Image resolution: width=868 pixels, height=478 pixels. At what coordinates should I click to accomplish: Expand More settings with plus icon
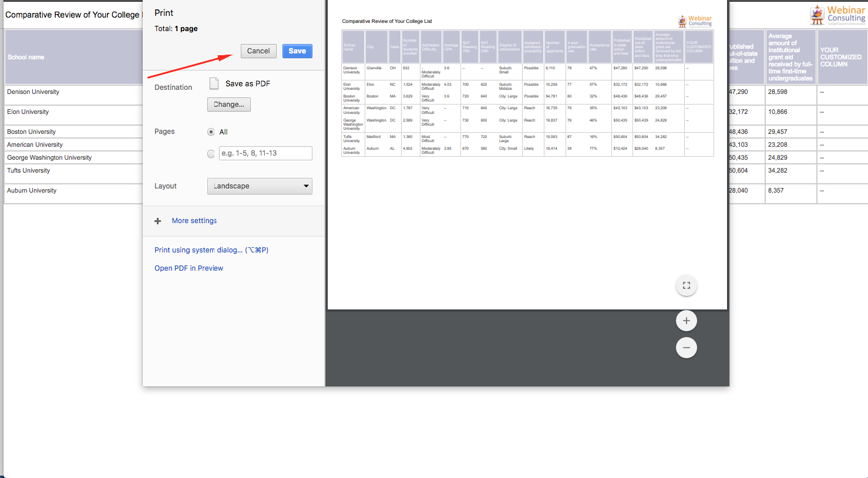click(x=157, y=221)
